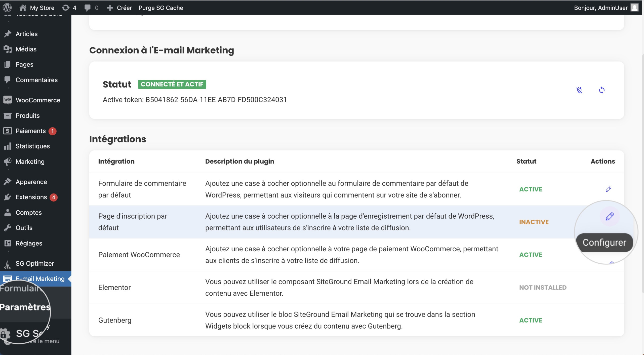Click the Statistiques bar chart icon

pyautogui.click(x=8, y=146)
